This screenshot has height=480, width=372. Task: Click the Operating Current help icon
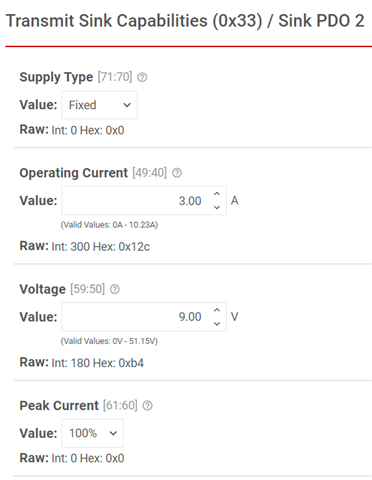pyautogui.click(x=177, y=173)
